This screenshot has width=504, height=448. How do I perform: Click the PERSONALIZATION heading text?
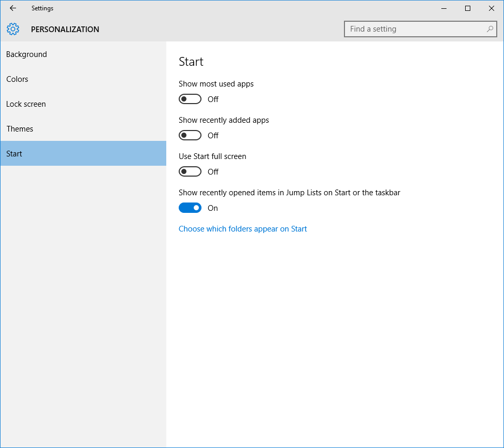(x=65, y=29)
